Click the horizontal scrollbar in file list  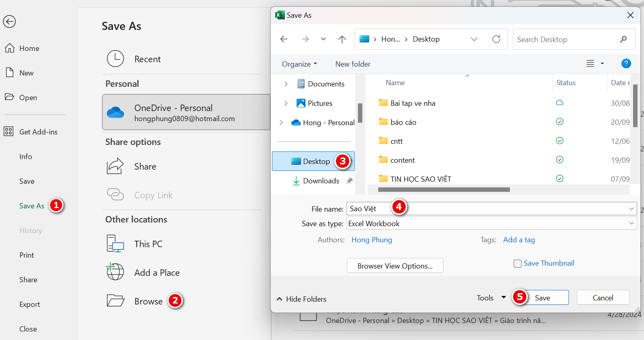[x=444, y=189]
